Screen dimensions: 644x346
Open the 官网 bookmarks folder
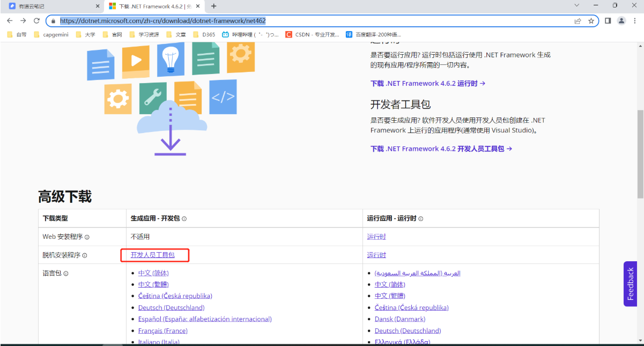tap(113, 34)
